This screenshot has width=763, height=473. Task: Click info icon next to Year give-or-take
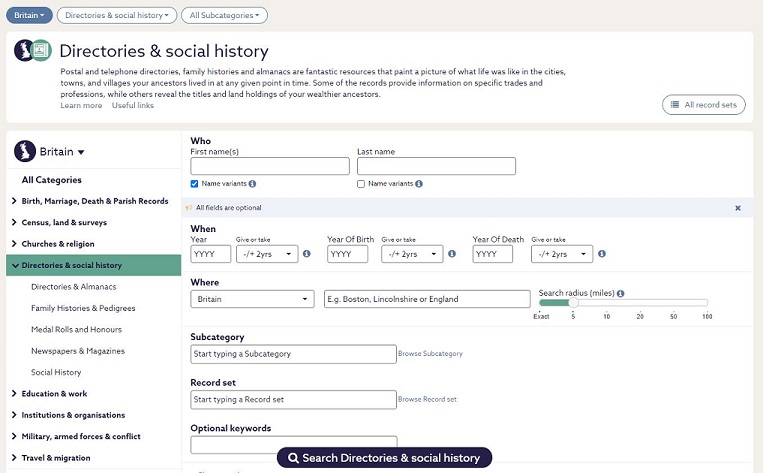click(x=307, y=254)
